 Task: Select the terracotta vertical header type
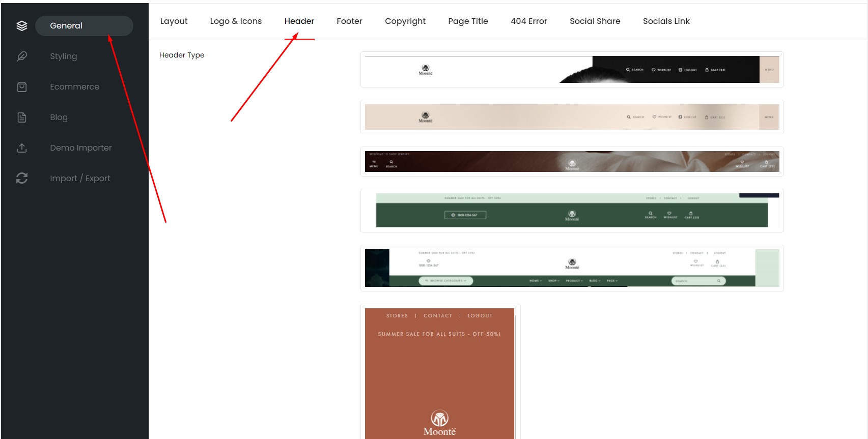point(440,372)
